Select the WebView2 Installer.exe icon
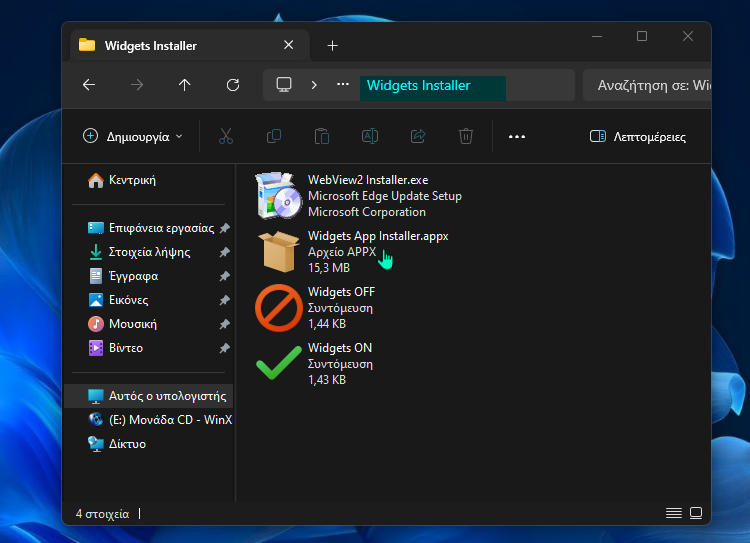 [279, 196]
